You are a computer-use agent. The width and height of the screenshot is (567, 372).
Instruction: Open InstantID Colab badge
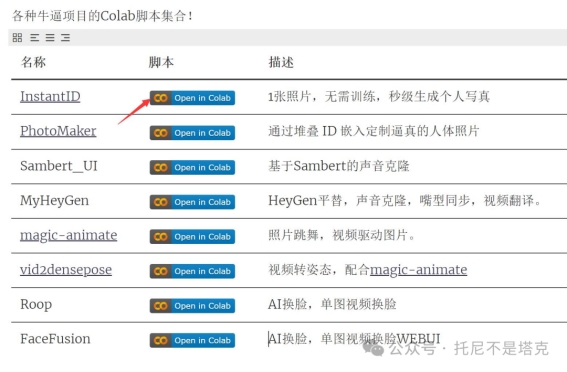[x=192, y=98]
